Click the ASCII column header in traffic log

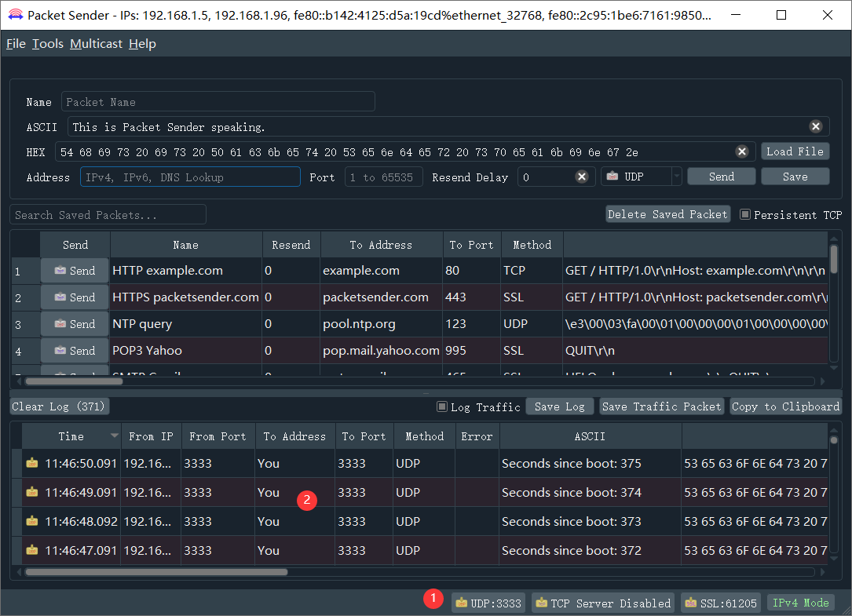tap(590, 436)
